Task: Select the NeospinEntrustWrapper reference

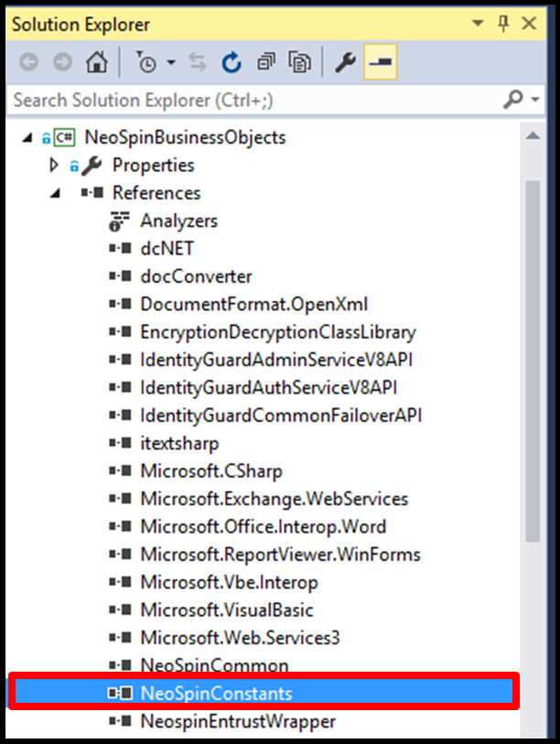Action: point(238,722)
